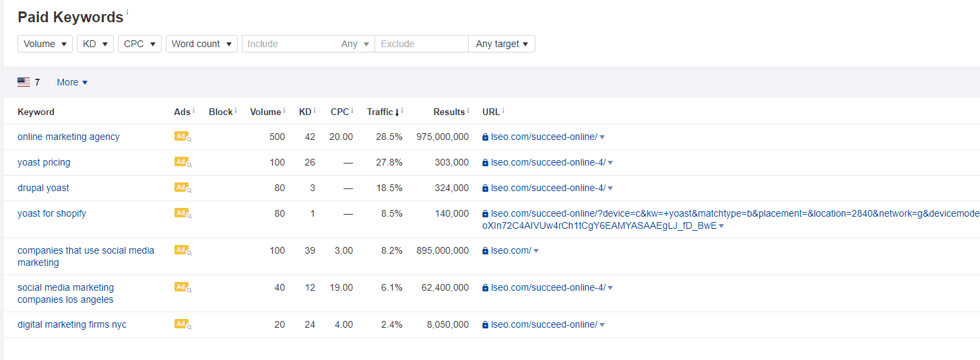Click the 975,000,000 results value
The height and width of the screenshot is (360, 980).
click(443, 137)
